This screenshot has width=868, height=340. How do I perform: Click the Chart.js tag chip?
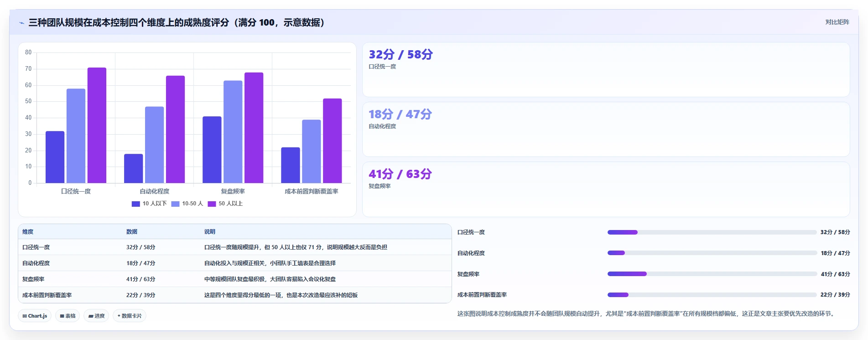tap(35, 316)
